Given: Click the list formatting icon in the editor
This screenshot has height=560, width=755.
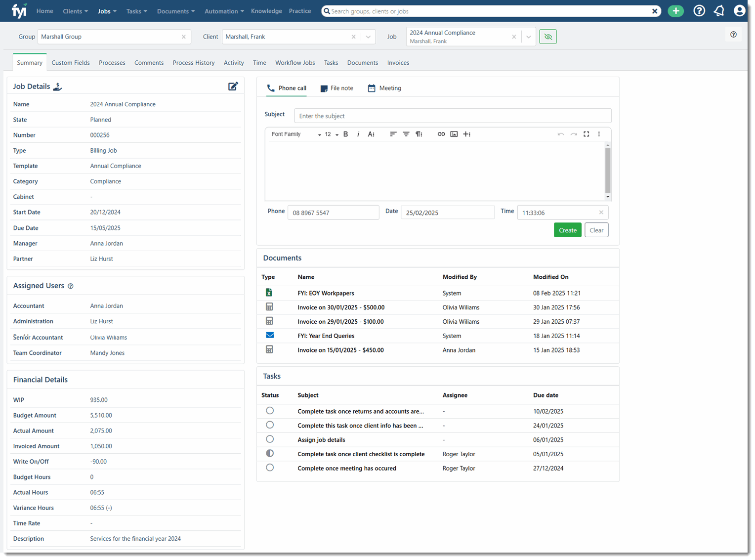Looking at the screenshot, I should pos(406,134).
